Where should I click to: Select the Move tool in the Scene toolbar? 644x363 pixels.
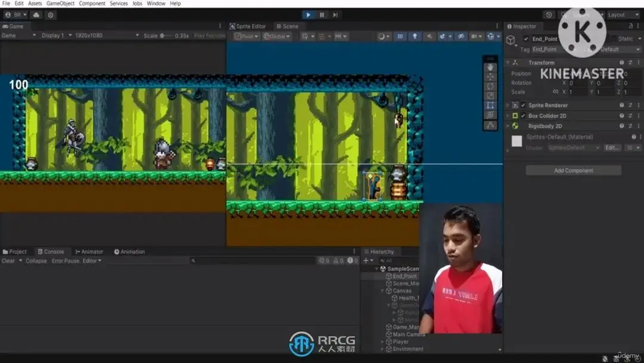click(490, 77)
